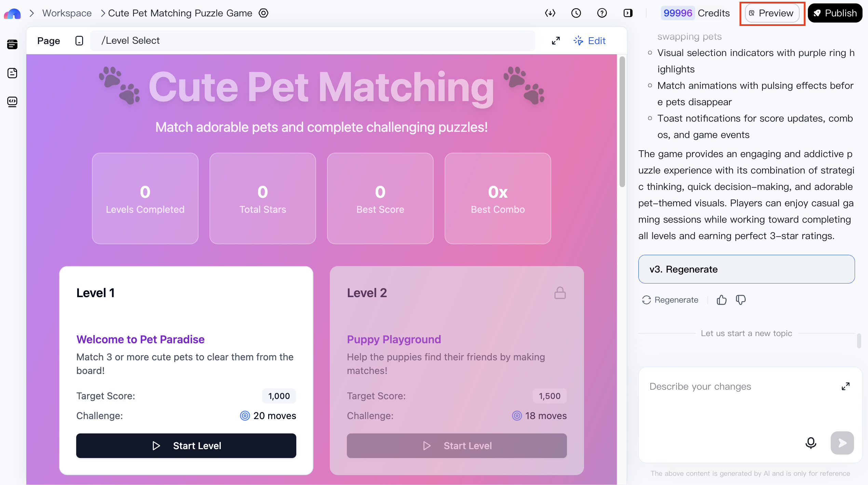
Task: Click the Edit button
Action: pos(590,41)
